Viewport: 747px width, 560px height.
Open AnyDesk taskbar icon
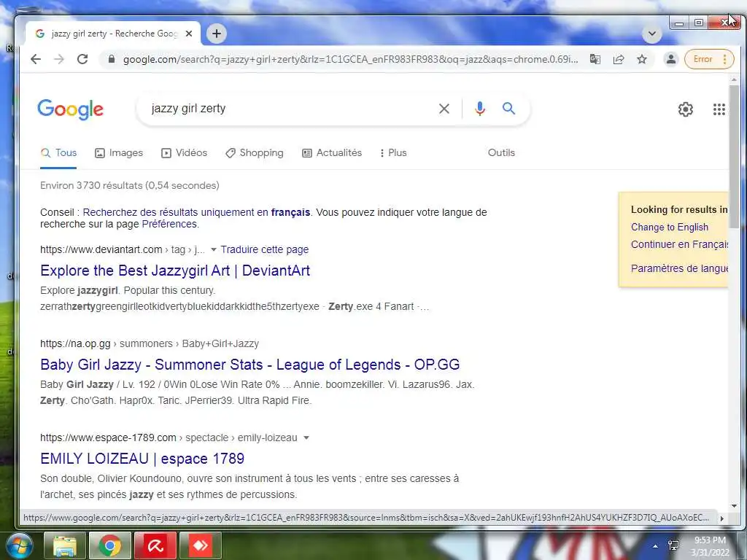coord(201,545)
